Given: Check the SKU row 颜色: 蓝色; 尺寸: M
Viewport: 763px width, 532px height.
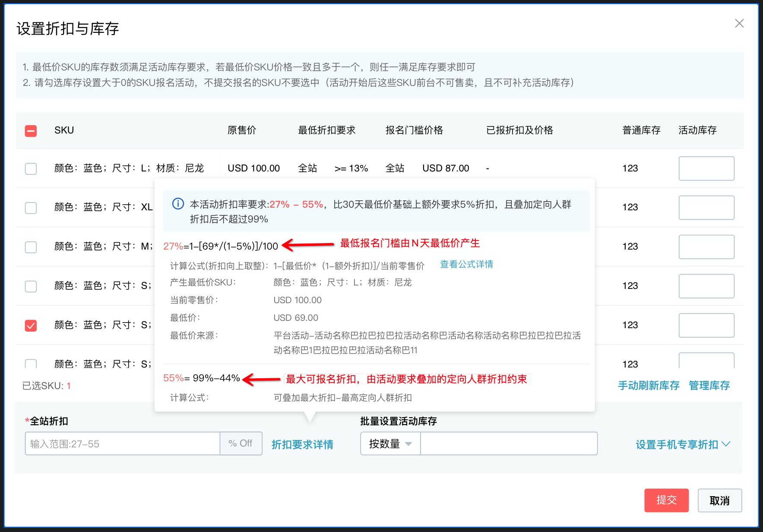Looking at the screenshot, I should (31, 247).
